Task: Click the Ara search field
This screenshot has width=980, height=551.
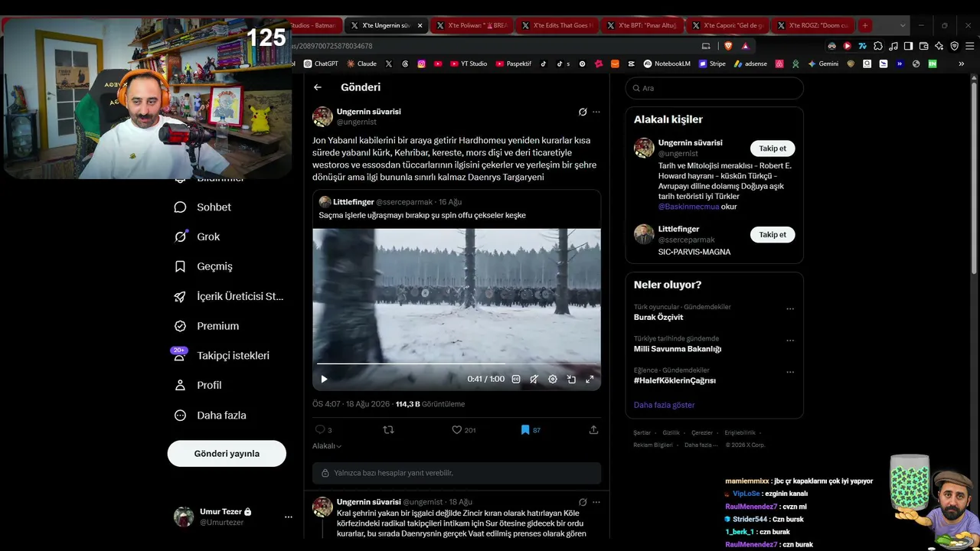Action: [714, 88]
